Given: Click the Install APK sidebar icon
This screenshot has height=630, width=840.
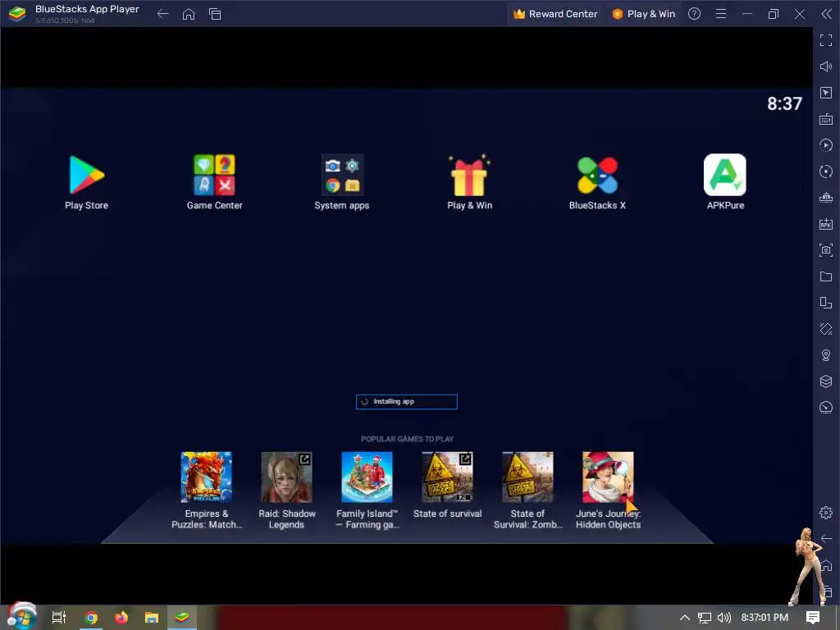Looking at the screenshot, I should pyautogui.click(x=826, y=224).
